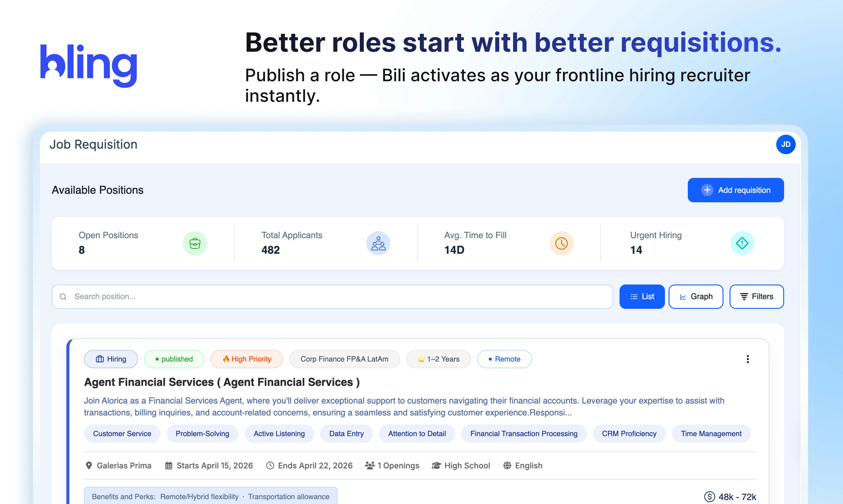Viewport: 843px width, 504px height.
Task: Click the search magnifier icon
Action: click(x=63, y=296)
